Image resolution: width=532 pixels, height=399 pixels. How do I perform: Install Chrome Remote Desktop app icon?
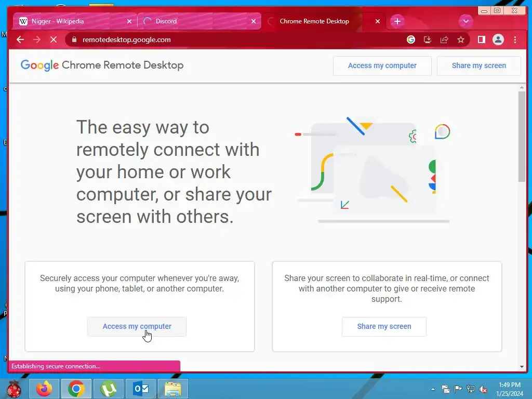pos(428,39)
